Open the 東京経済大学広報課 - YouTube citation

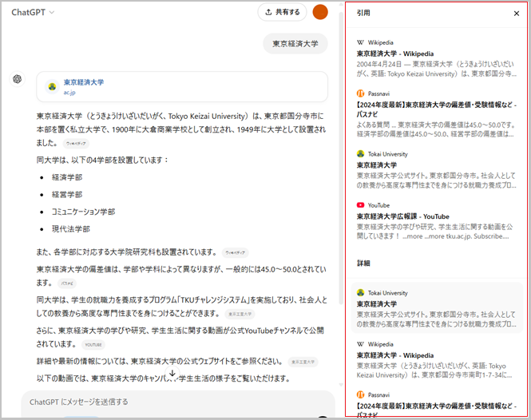tap(402, 216)
